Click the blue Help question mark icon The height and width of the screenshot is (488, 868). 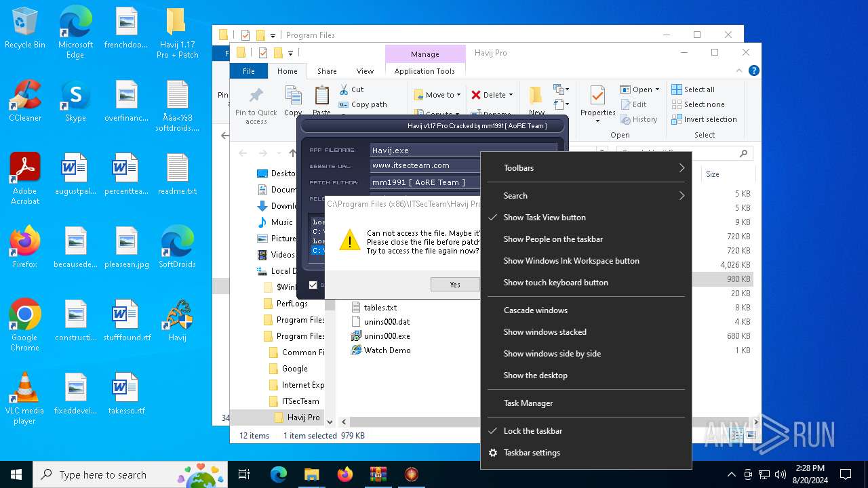(753, 70)
